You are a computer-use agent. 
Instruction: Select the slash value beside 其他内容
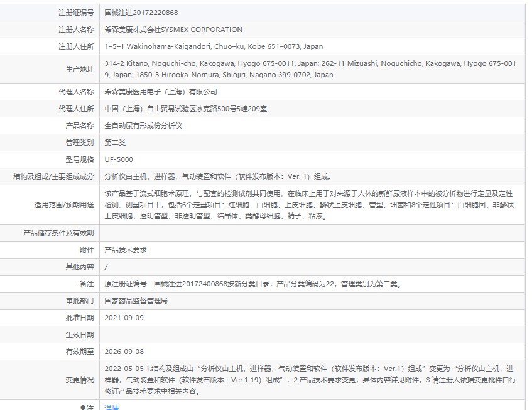tap(106, 267)
